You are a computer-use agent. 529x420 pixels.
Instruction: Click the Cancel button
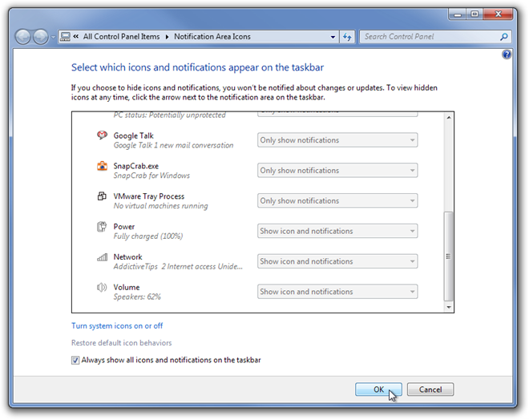pos(430,390)
